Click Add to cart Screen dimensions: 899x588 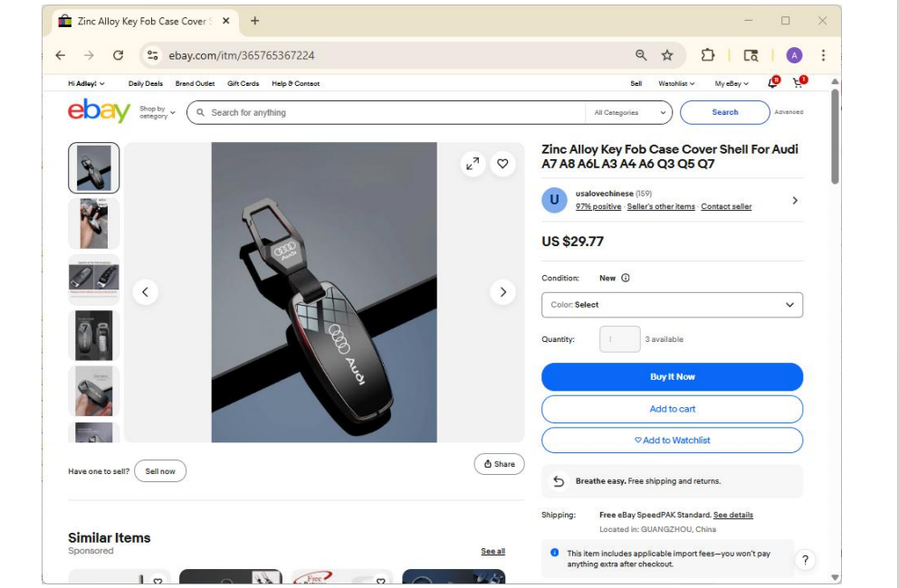[x=672, y=409]
